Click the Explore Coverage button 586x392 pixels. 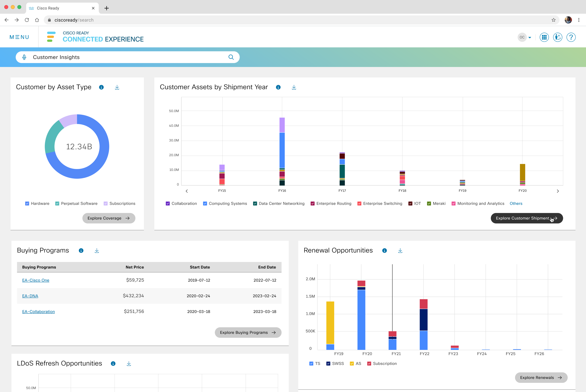109,218
